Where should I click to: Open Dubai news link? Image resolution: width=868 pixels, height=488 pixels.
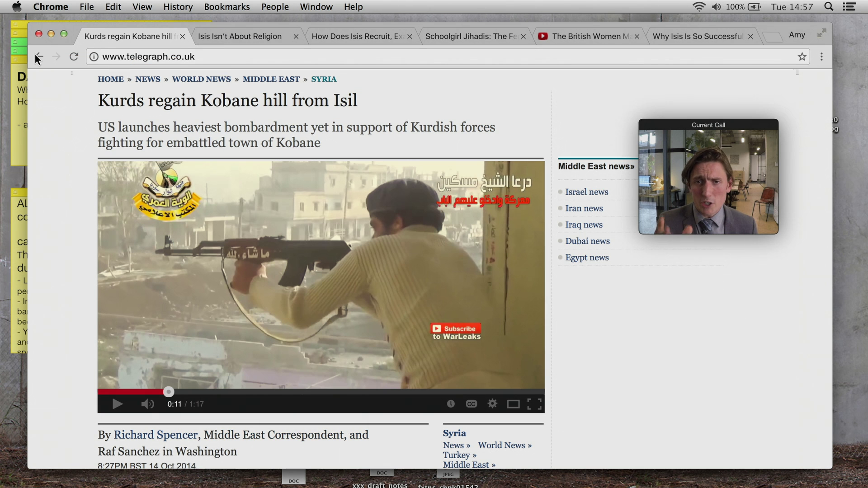587,241
